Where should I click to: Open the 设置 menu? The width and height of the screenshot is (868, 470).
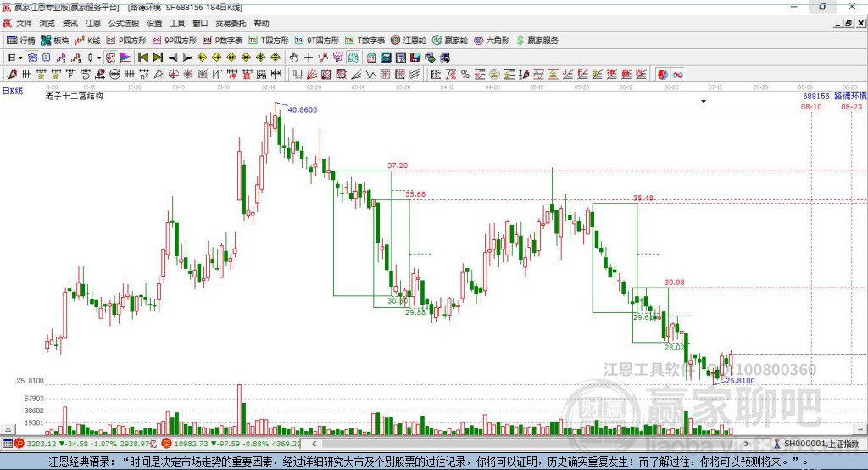[154, 23]
